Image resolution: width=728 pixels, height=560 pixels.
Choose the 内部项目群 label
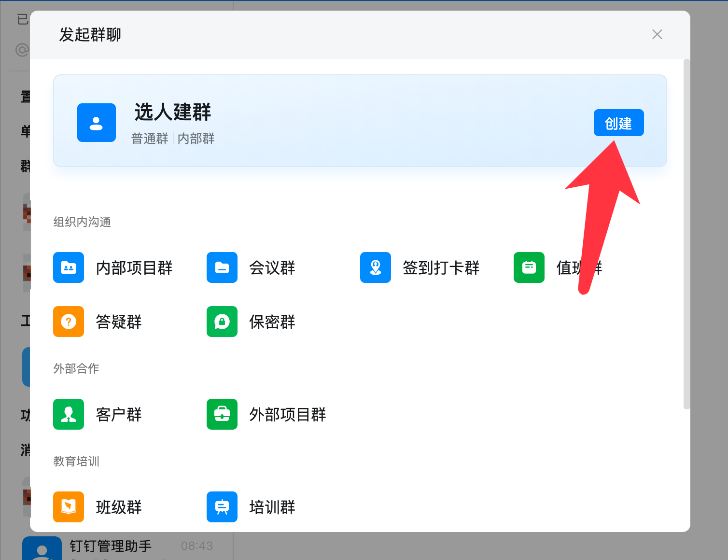coord(134,268)
